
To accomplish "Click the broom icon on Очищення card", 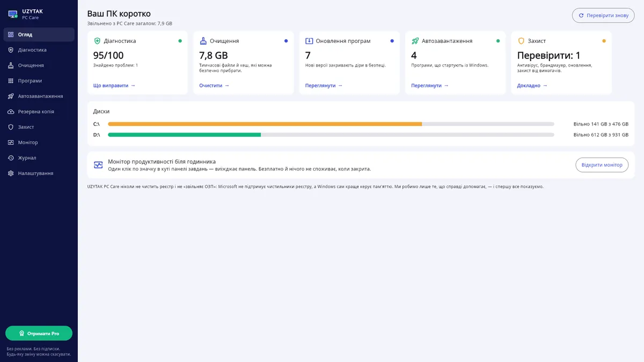I will point(203,41).
